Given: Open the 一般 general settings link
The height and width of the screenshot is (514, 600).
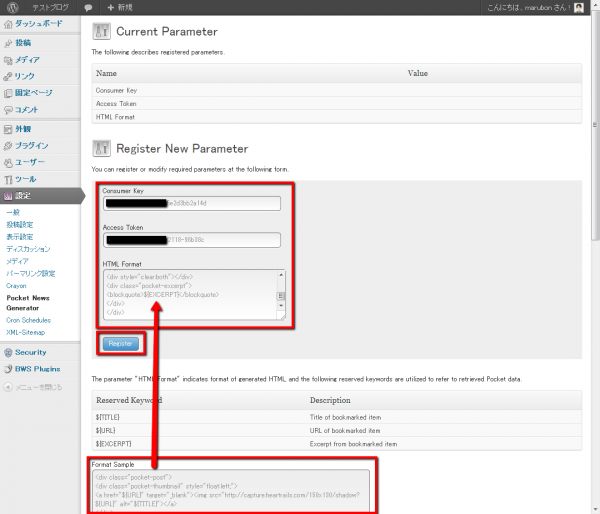Looking at the screenshot, I should 13,212.
